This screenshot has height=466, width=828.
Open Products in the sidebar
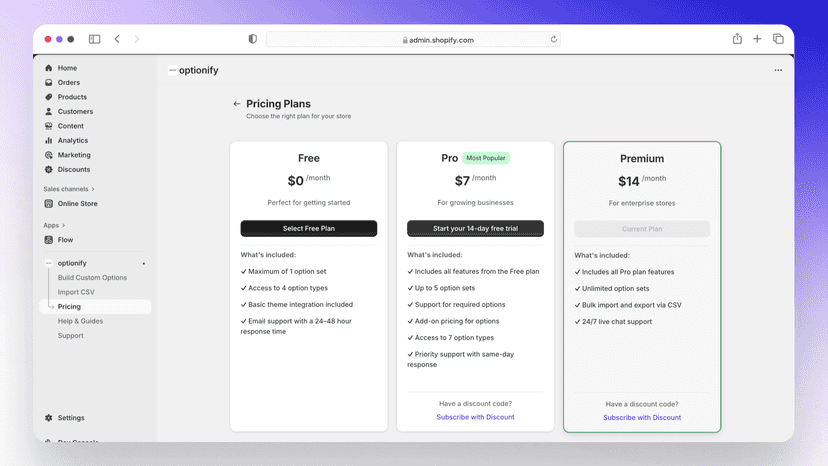(72, 97)
